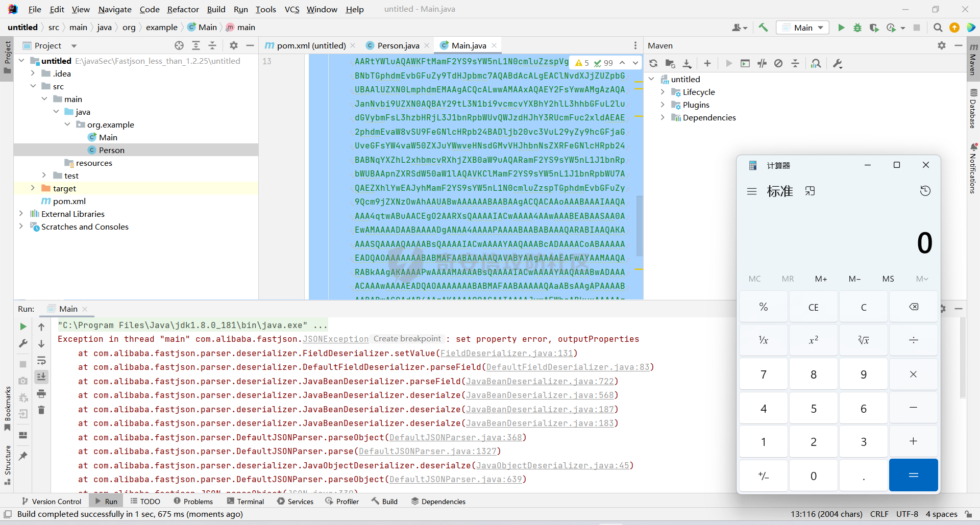Rerun Main from Run panel
Screen dimensions: 980x525
pyautogui.click(x=23, y=327)
